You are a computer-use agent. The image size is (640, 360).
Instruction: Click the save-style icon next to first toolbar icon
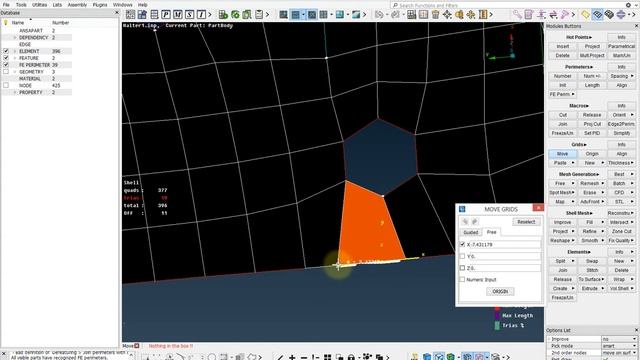click(142, 15)
